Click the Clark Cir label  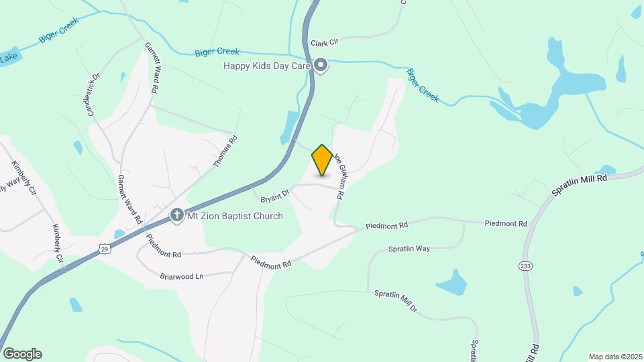(x=325, y=43)
